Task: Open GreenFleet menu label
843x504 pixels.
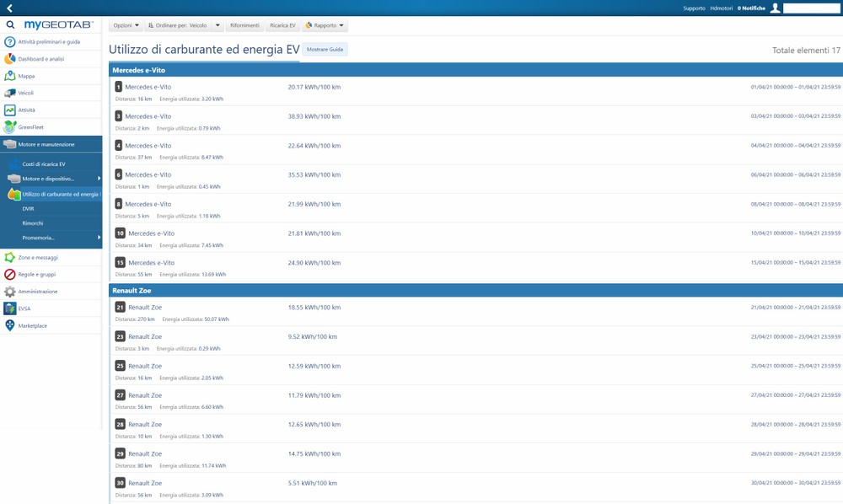Action: [x=30, y=127]
